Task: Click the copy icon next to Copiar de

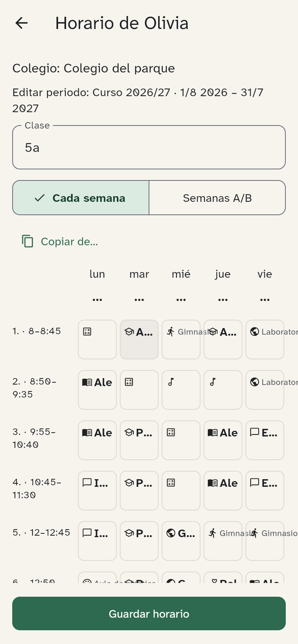Action: click(28, 241)
